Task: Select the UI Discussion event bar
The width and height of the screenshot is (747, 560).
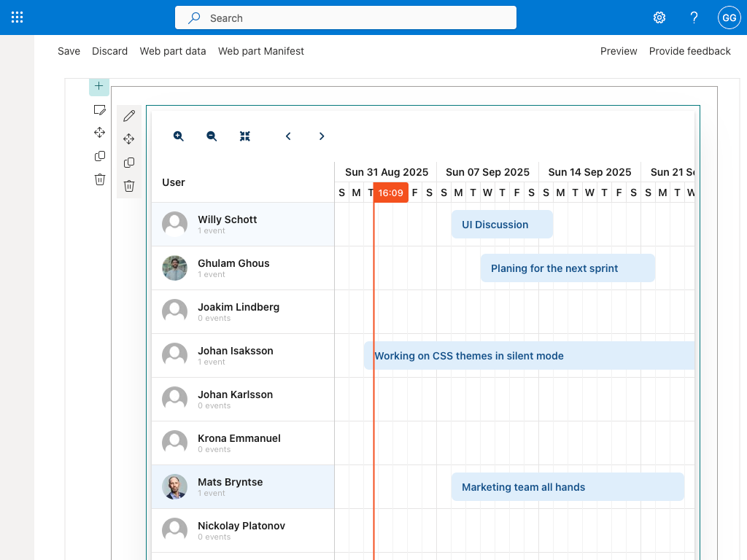Action: pos(502,224)
